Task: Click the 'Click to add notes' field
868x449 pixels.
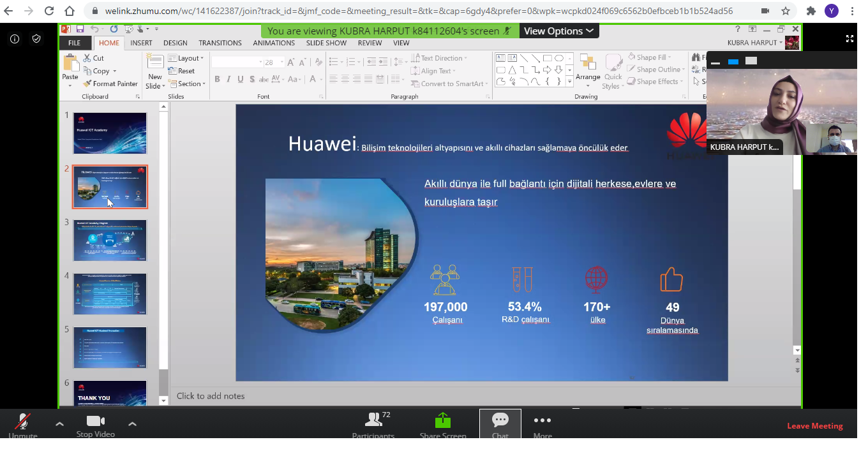Action: (x=211, y=396)
